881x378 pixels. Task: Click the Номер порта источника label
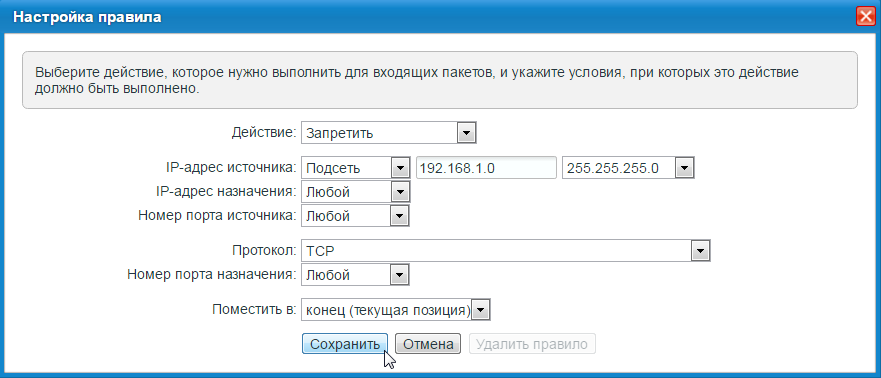point(217,216)
